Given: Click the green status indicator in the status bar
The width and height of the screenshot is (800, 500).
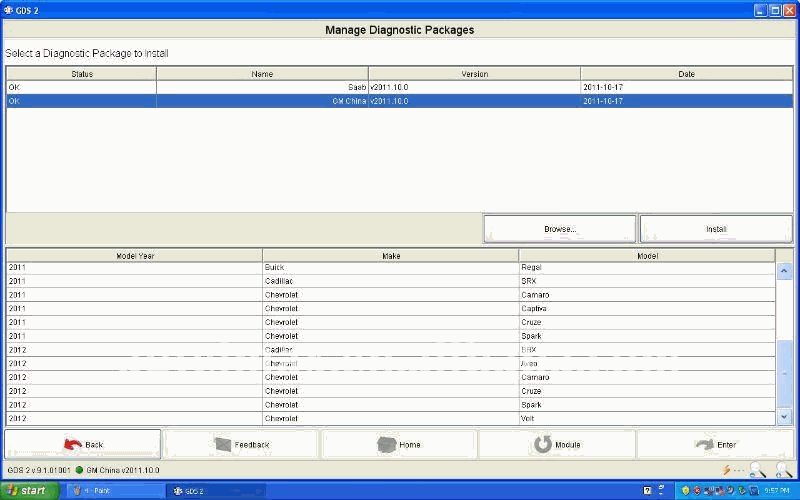Looking at the screenshot, I should coord(79,470).
